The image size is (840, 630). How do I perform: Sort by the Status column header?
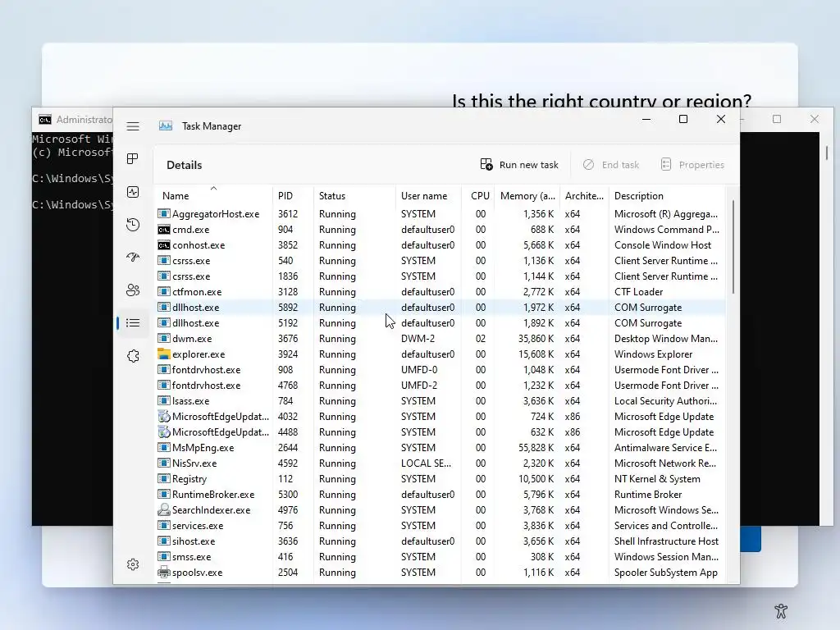[x=354, y=195]
